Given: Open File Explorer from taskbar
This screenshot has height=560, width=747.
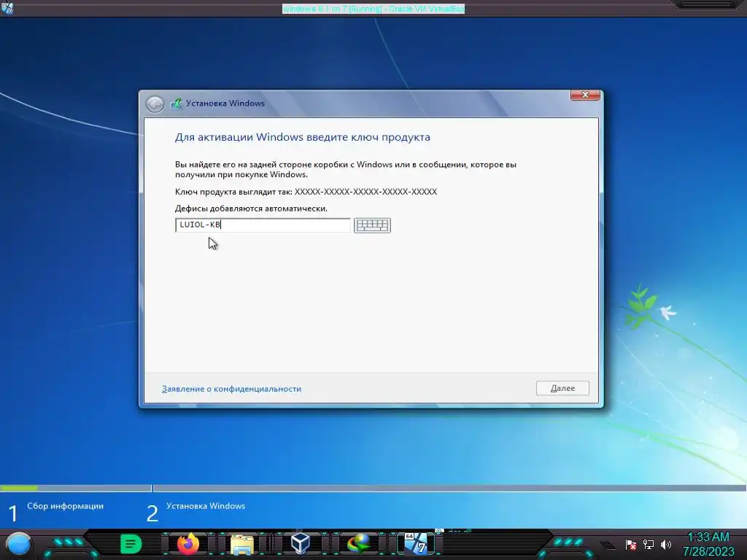Looking at the screenshot, I should point(242,544).
